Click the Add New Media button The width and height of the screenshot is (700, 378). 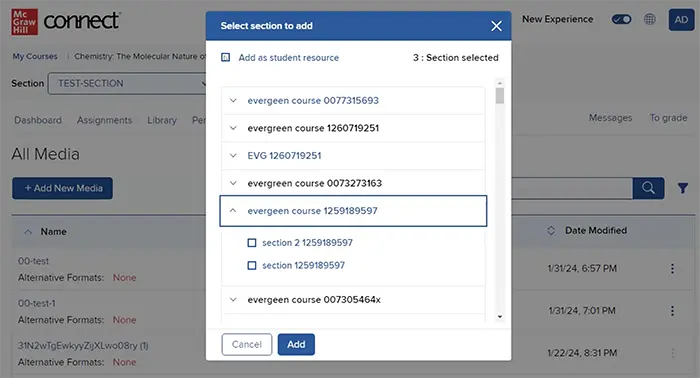tap(62, 188)
